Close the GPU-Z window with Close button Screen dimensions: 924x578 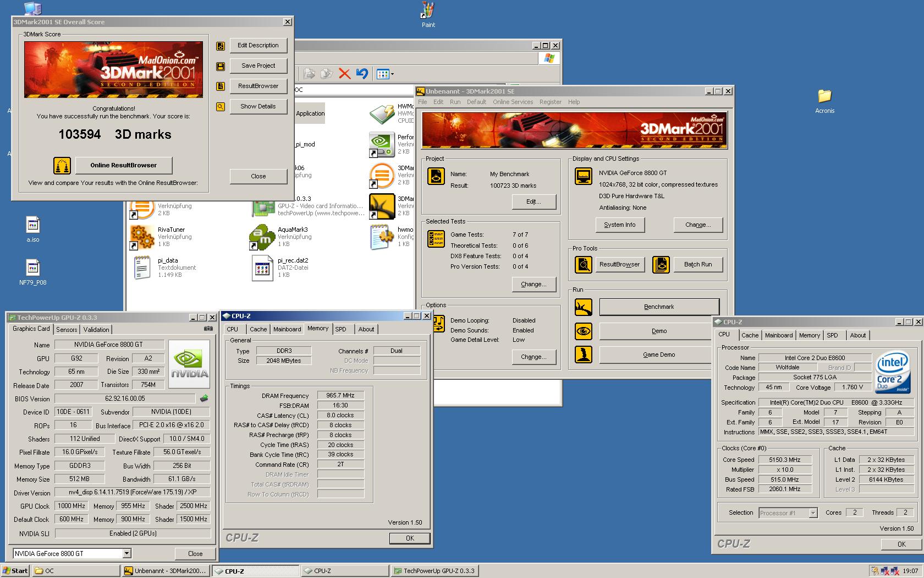click(x=195, y=554)
